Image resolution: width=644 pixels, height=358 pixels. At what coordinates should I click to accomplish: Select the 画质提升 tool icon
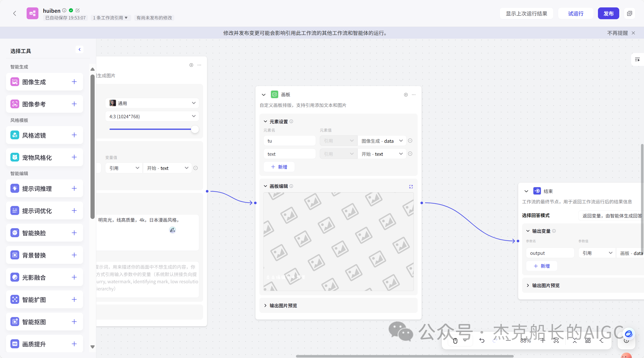[15, 344]
